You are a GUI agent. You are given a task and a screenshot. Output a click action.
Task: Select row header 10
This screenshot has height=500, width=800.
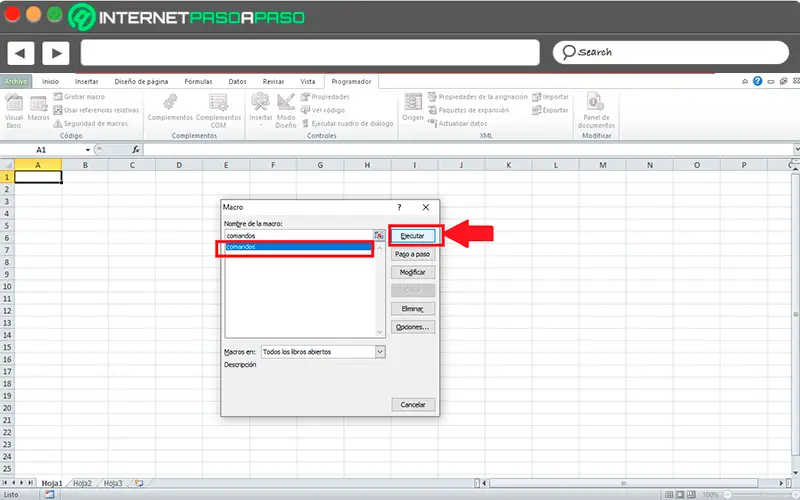(x=7, y=286)
